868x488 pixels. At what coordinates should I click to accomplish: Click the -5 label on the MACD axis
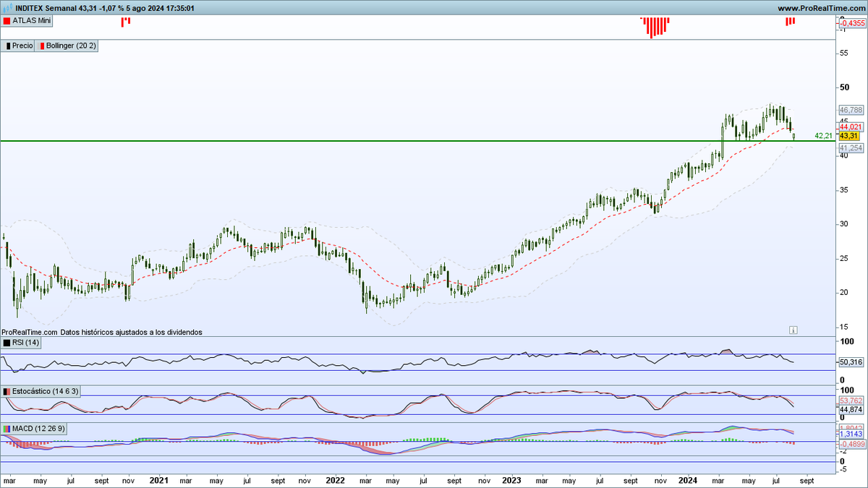[x=843, y=469]
